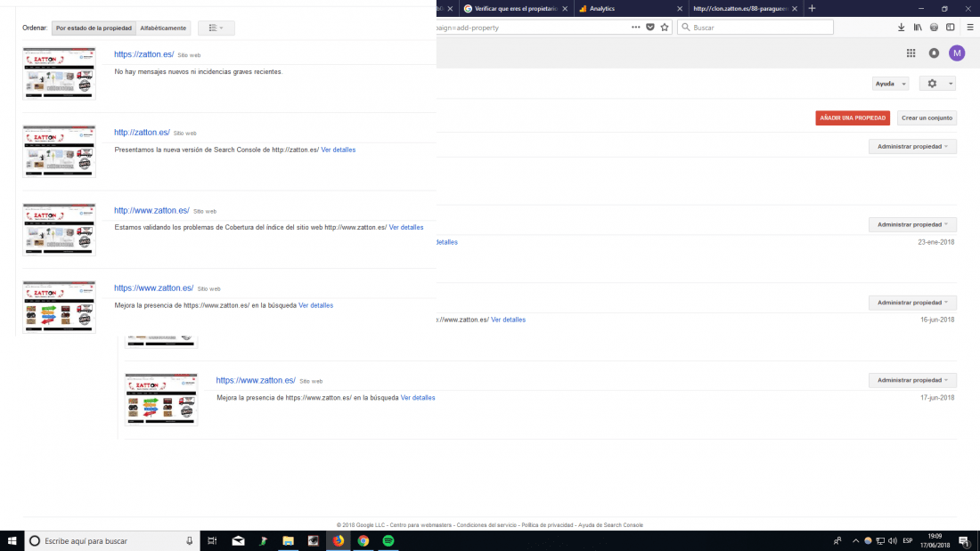Close the clon.zatton.es tab
This screenshot has width=980, height=551.
[795, 9]
